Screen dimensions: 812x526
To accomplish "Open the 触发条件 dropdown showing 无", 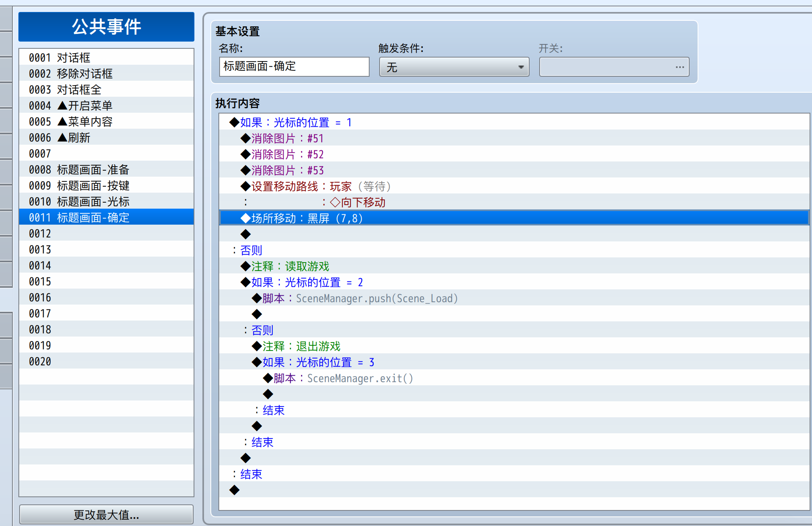I will 454,67.
